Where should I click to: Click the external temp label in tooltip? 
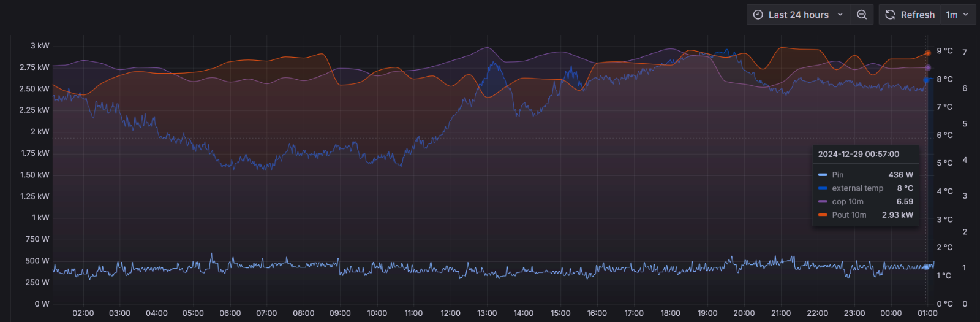(858, 188)
